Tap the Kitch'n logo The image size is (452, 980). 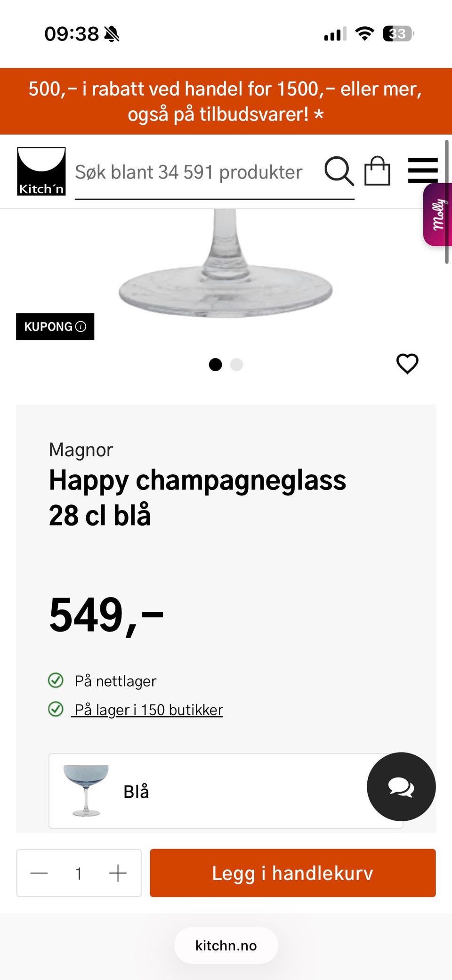point(41,171)
